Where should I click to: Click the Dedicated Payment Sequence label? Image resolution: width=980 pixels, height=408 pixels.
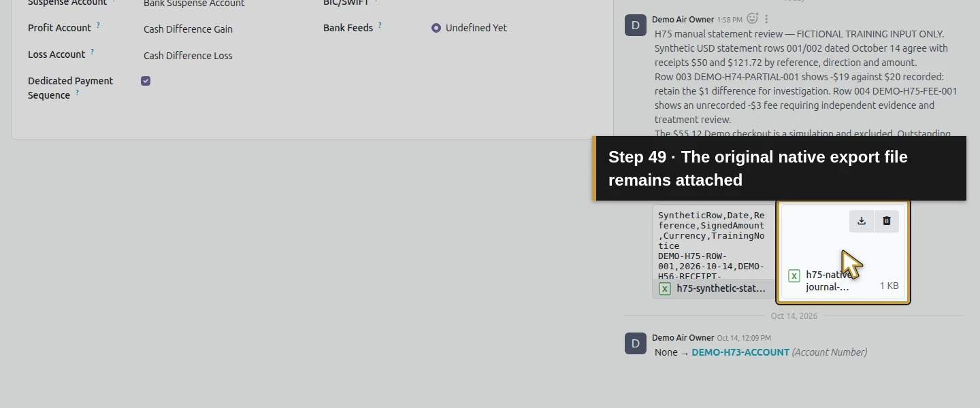tap(70, 88)
